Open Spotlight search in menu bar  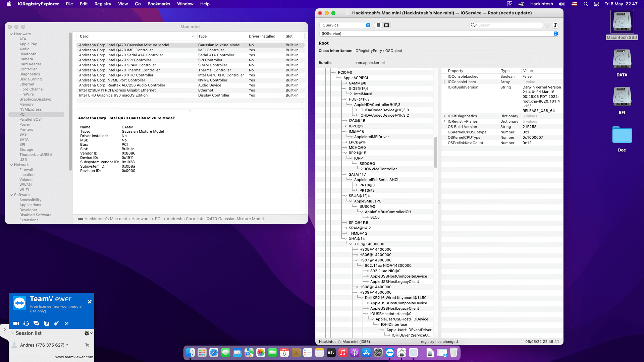(586, 4)
